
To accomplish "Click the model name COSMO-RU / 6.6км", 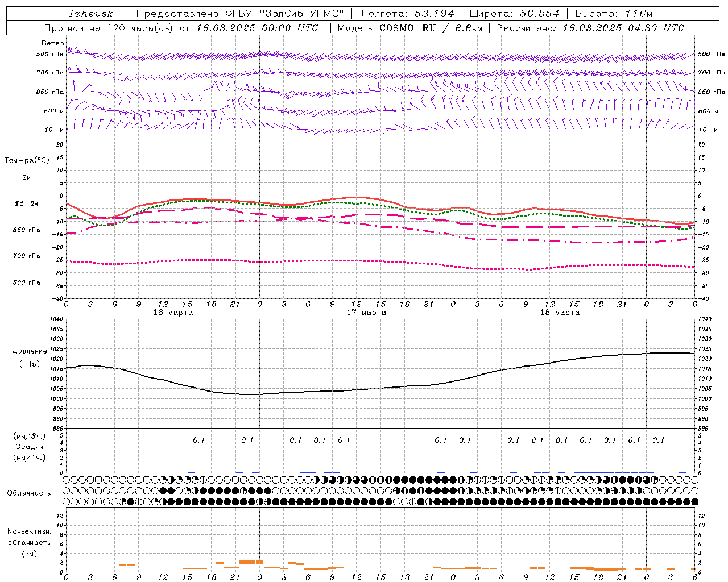I will [431, 28].
